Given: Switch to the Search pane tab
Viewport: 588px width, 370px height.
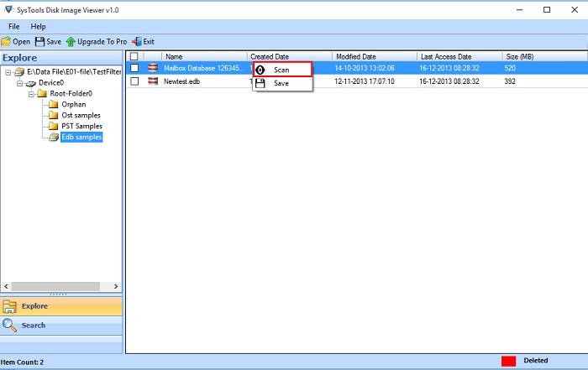Looking at the screenshot, I should (61, 325).
